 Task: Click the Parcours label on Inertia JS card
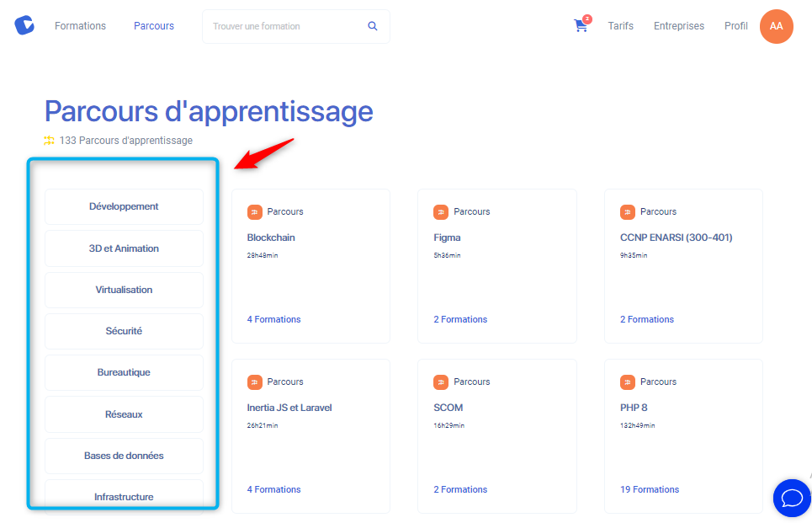tap(284, 382)
